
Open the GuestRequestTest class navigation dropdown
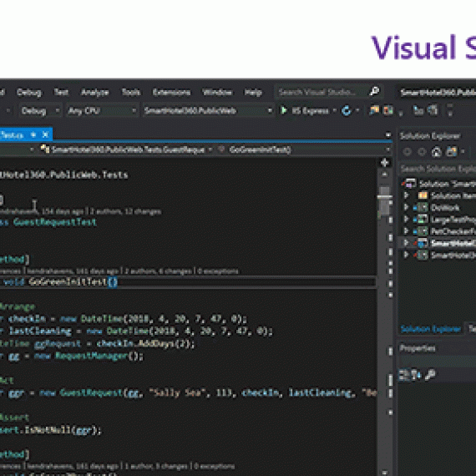(x=127, y=149)
